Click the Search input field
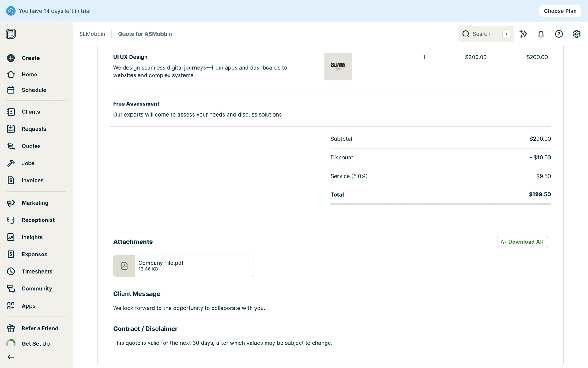Viewport: 588px width, 368px height. (485, 34)
